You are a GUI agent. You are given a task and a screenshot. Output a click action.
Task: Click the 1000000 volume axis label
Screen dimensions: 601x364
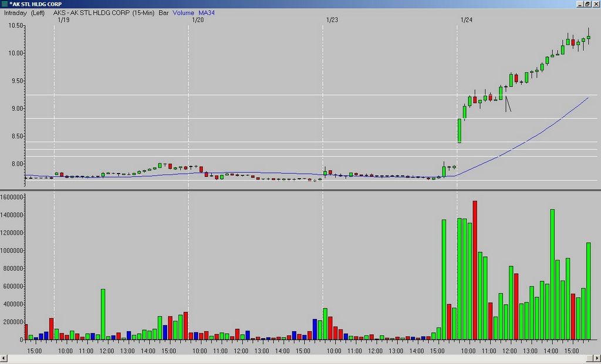pos(12,251)
